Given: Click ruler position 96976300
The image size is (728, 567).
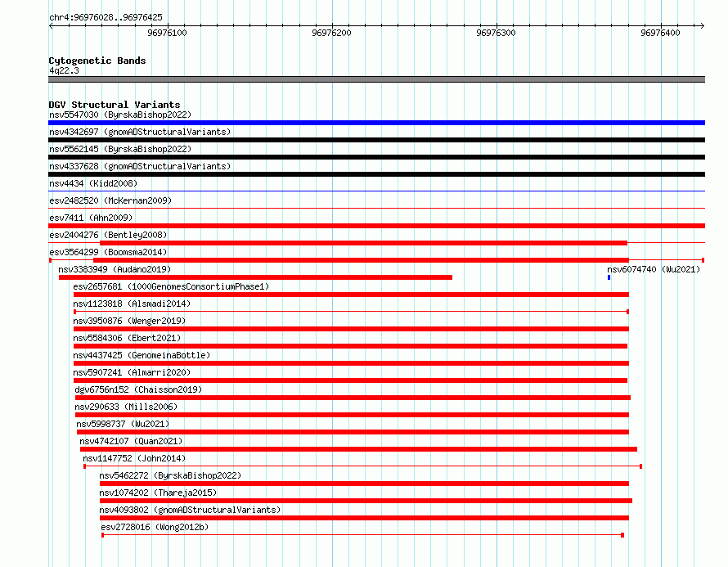Looking at the screenshot, I should (x=496, y=33).
